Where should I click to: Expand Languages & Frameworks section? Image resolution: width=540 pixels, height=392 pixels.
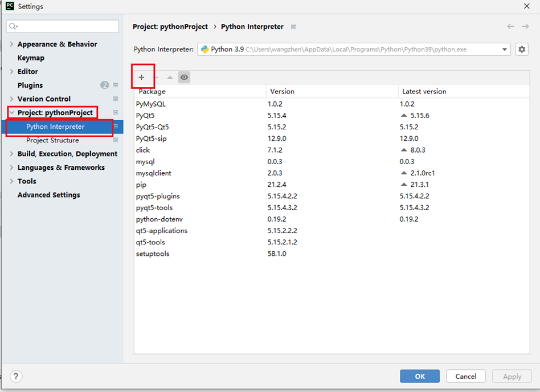[x=11, y=168]
